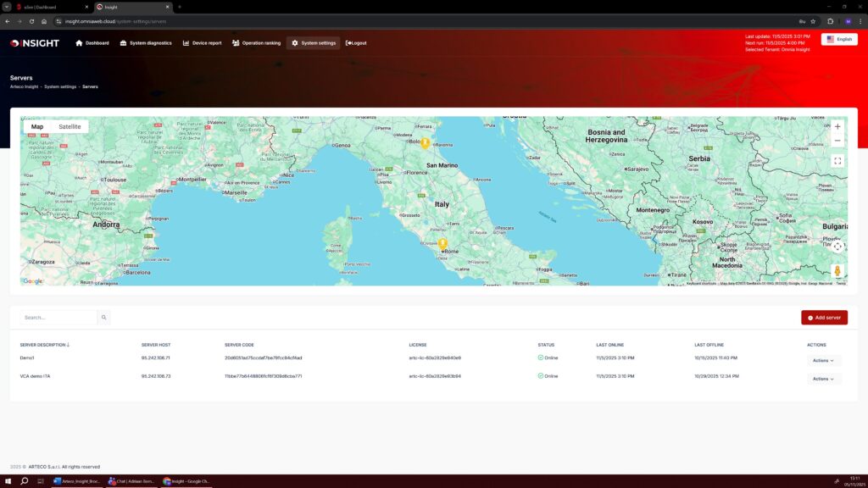The height and width of the screenshot is (488, 868).
Task: Open map camera controls
Action: (x=837, y=247)
